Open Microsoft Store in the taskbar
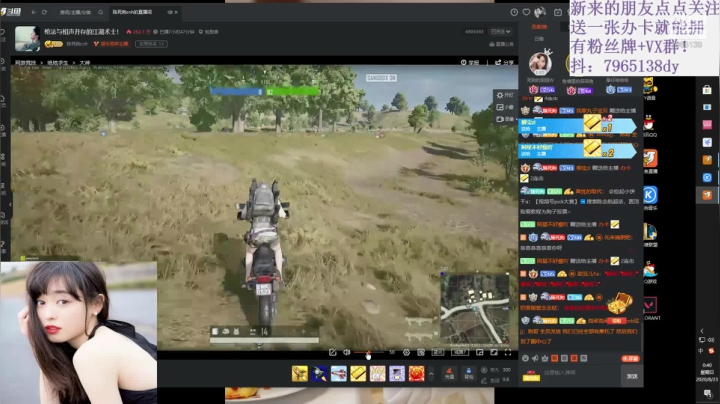The height and width of the screenshot is (404, 720). [707, 90]
